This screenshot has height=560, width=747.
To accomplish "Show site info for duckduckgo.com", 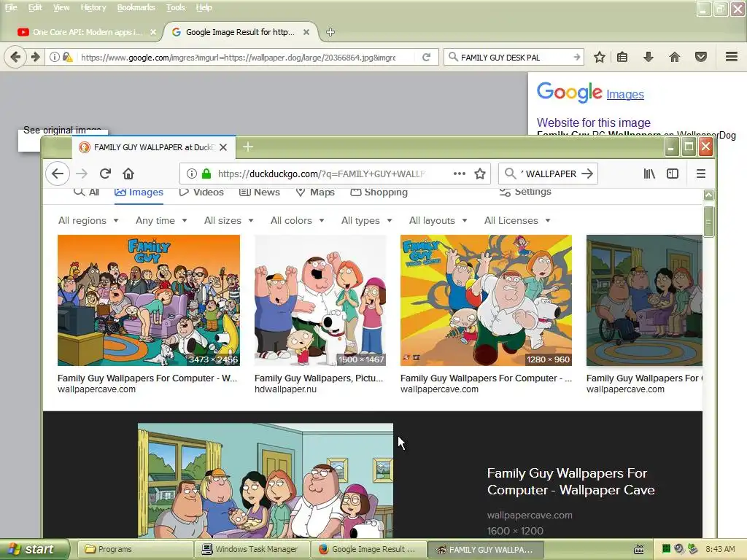I will click(x=192, y=174).
